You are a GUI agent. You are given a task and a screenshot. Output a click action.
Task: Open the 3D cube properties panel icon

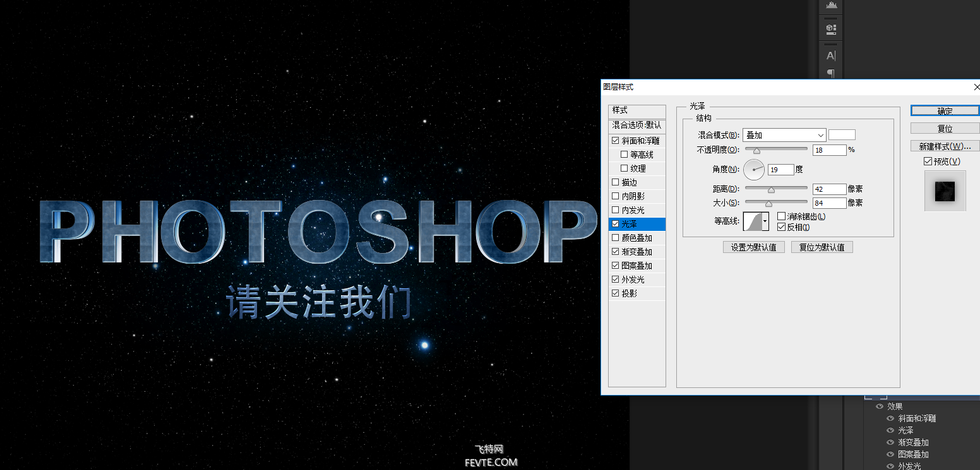point(831,29)
